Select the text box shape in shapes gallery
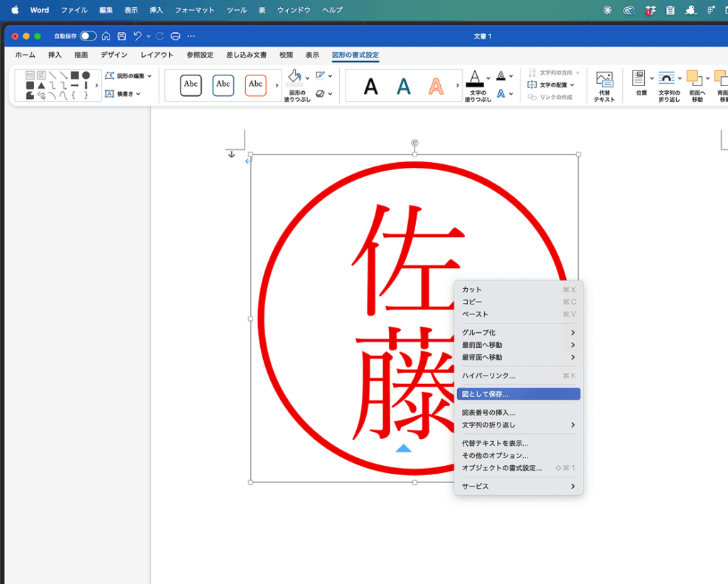Image resolution: width=728 pixels, height=584 pixels. tap(30, 75)
